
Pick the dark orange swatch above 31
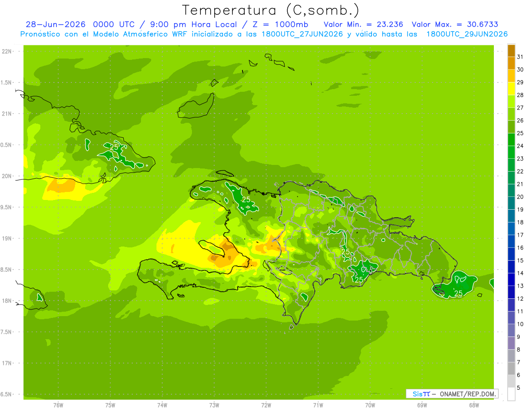click(511, 51)
